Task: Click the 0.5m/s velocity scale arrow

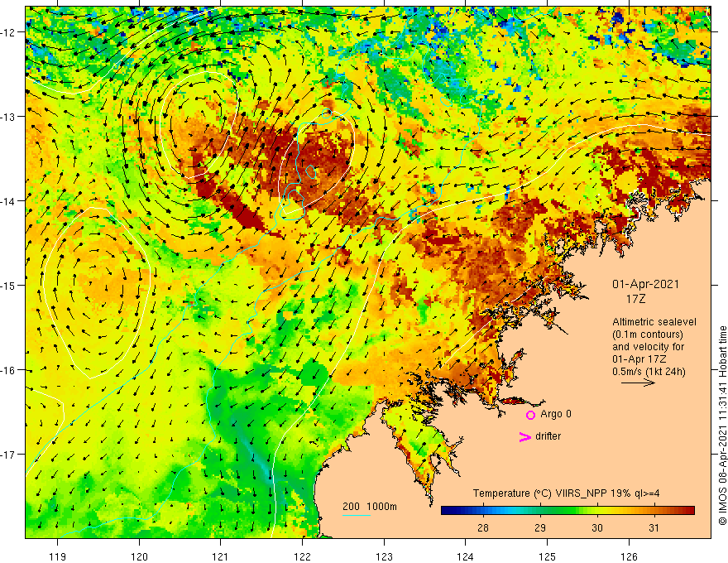Action: (x=638, y=383)
